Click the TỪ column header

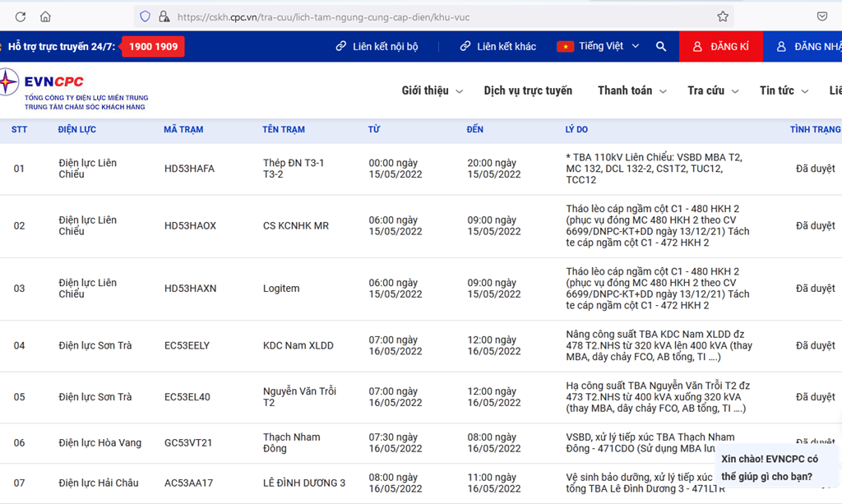coord(374,129)
